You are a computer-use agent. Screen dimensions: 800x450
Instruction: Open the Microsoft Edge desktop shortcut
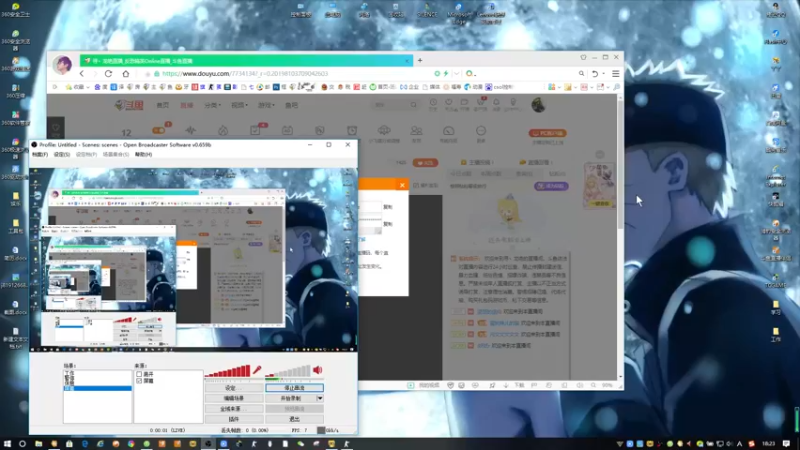click(458, 13)
